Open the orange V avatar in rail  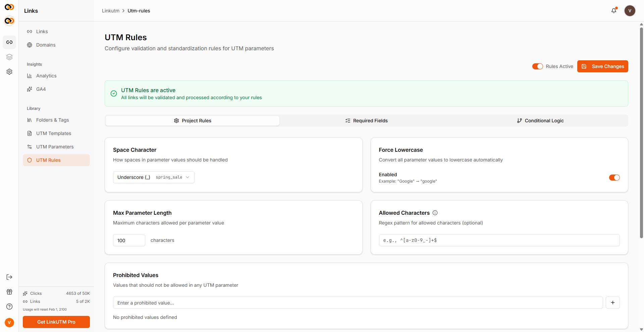(9, 322)
